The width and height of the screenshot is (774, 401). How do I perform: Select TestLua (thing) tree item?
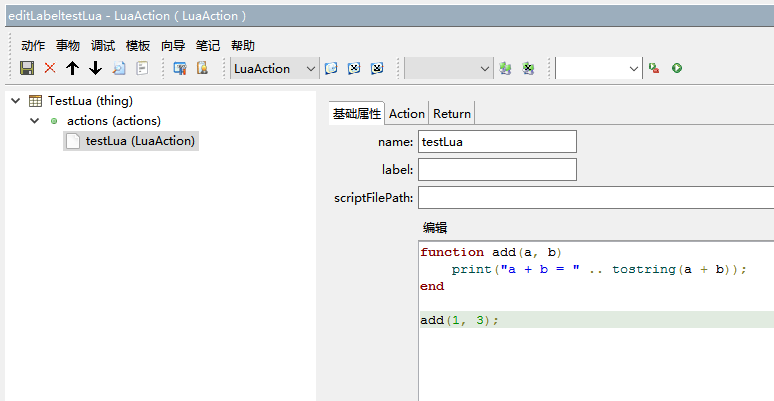90,101
